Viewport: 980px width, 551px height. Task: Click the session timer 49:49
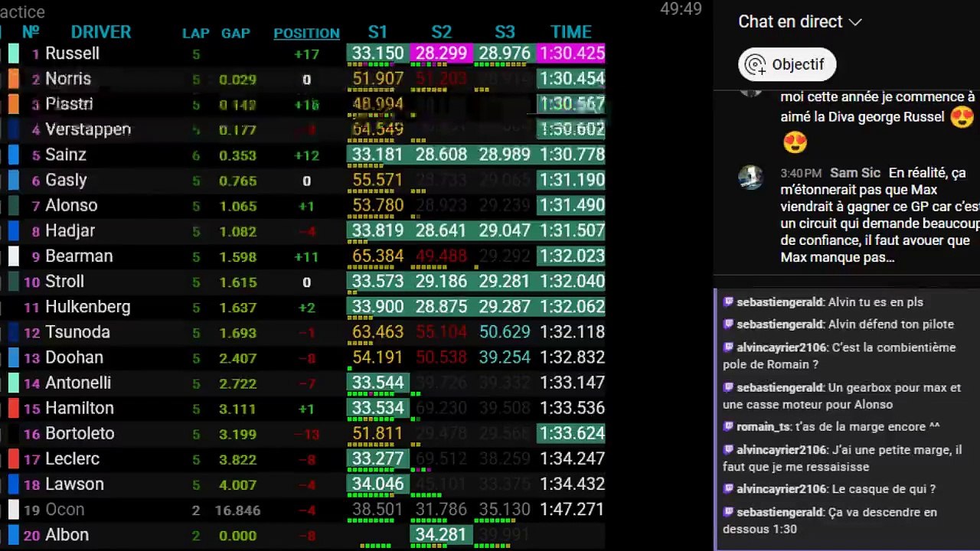(681, 9)
